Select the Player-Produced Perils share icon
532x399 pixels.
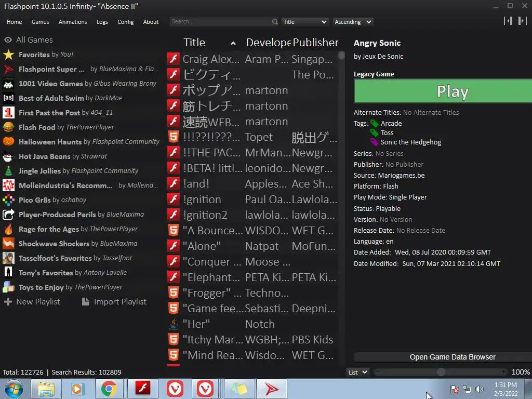(x=8, y=215)
